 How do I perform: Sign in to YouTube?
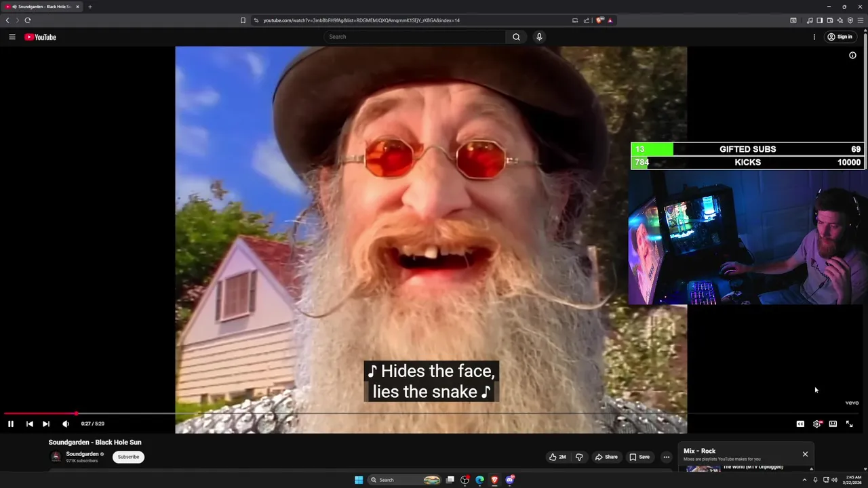(x=840, y=37)
